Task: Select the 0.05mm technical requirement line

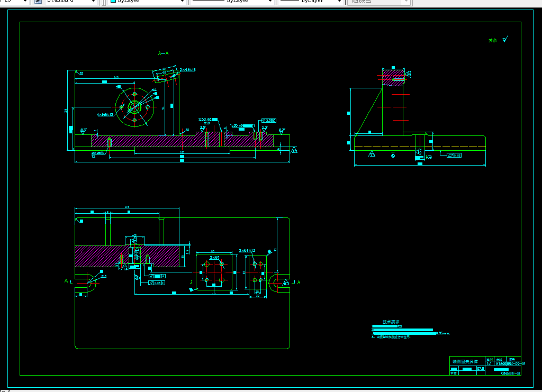Action: pyautogui.click(x=411, y=333)
